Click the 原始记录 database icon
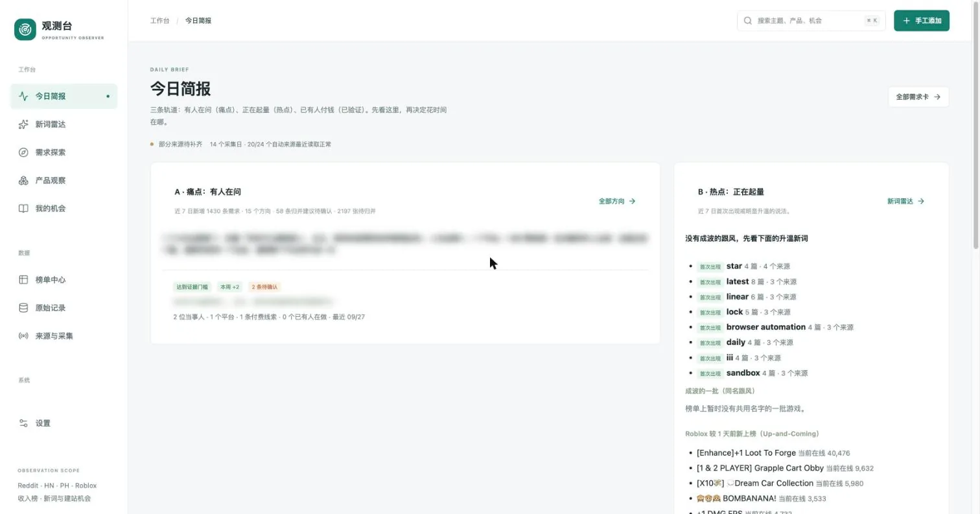 coord(23,308)
